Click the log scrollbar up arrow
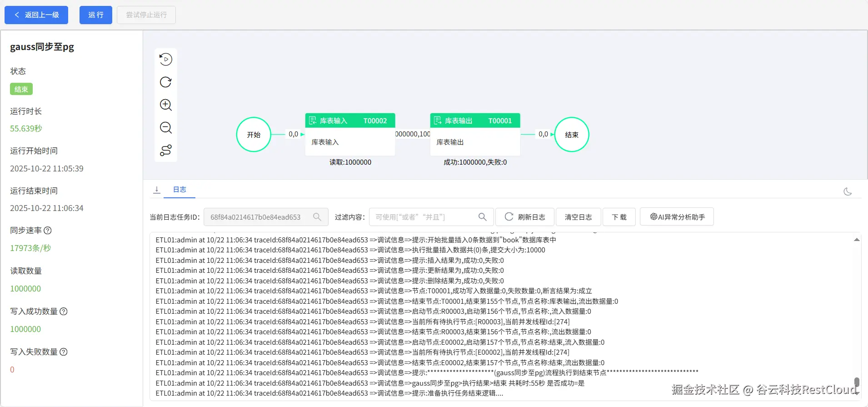 (x=857, y=240)
